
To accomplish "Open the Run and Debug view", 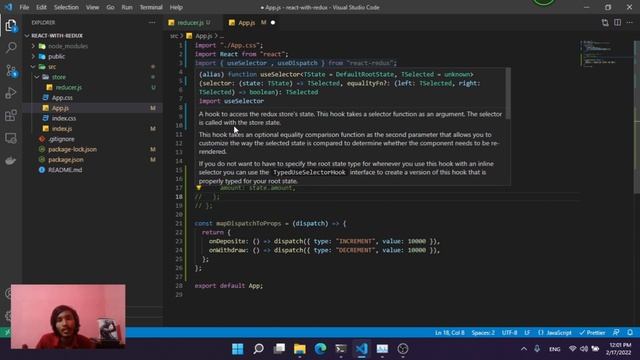I will 11,93.
